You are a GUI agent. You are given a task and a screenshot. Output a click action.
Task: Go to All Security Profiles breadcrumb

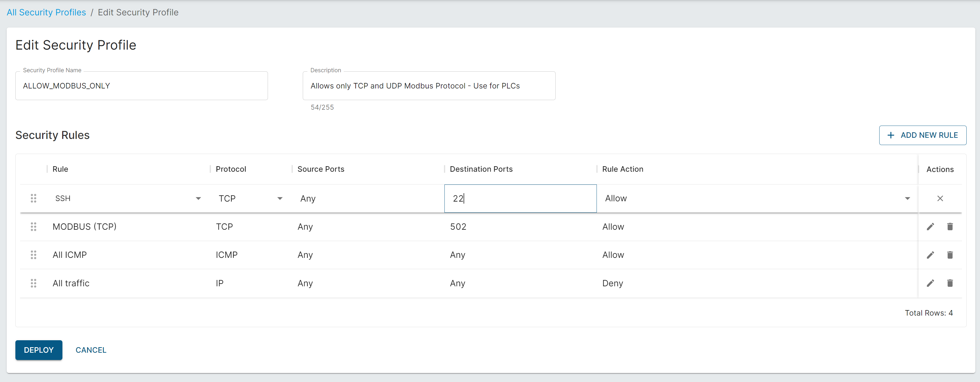pos(46,12)
